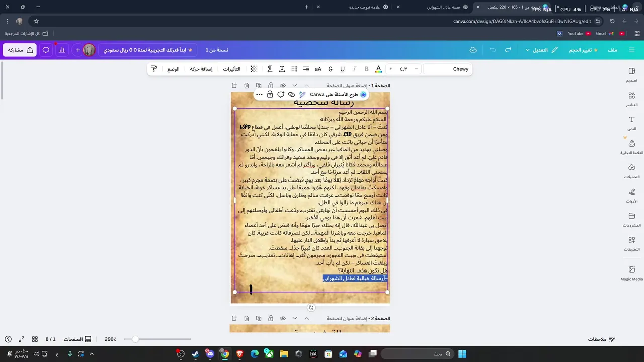This screenshot has width=644, height=362.
Task: Open Apps panel in sidebar (التطبيقات)
Action: click(x=631, y=244)
